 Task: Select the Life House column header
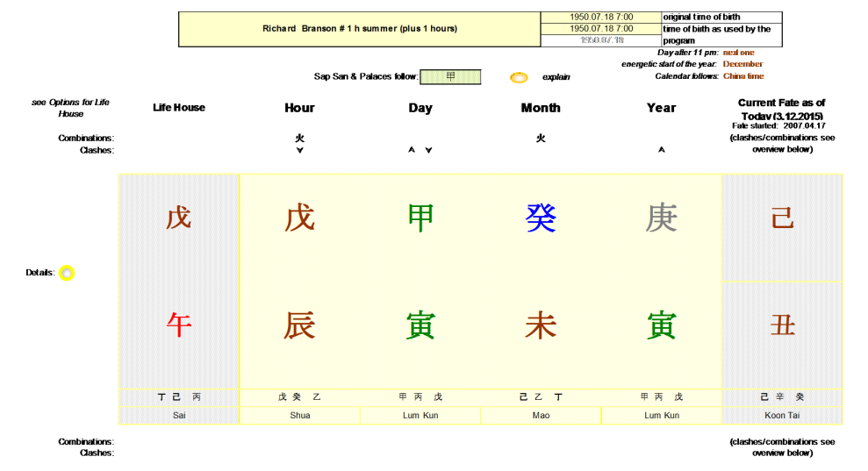pos(179,107)
